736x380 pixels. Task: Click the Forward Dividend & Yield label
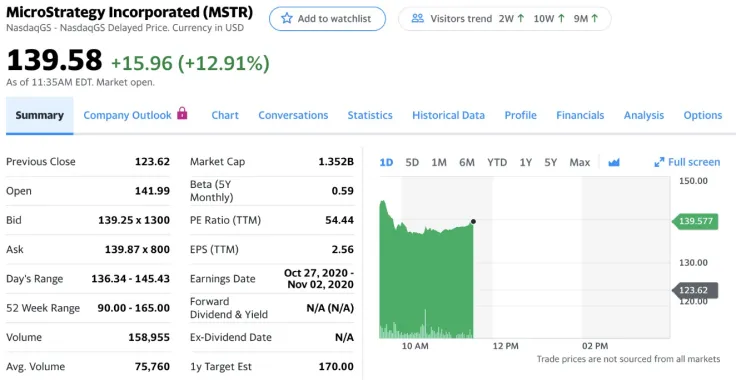(x=229, y=308)
